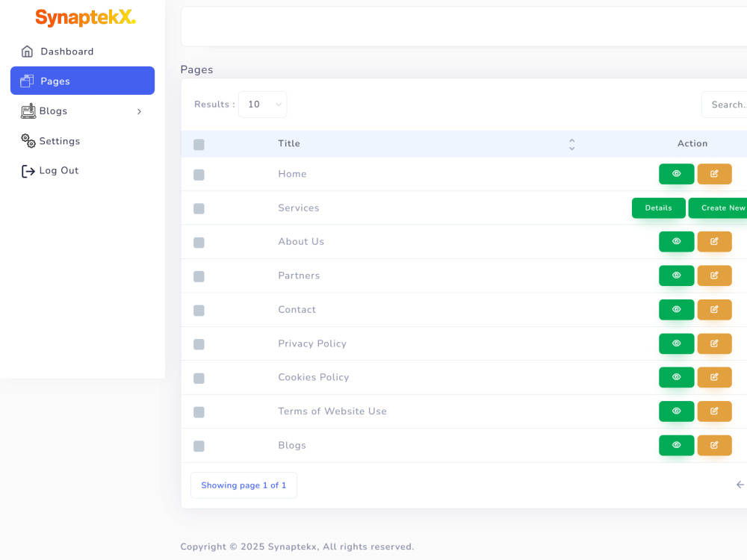Click the copyright footer text
747x560 pixels.
click(x=297, y=547)
